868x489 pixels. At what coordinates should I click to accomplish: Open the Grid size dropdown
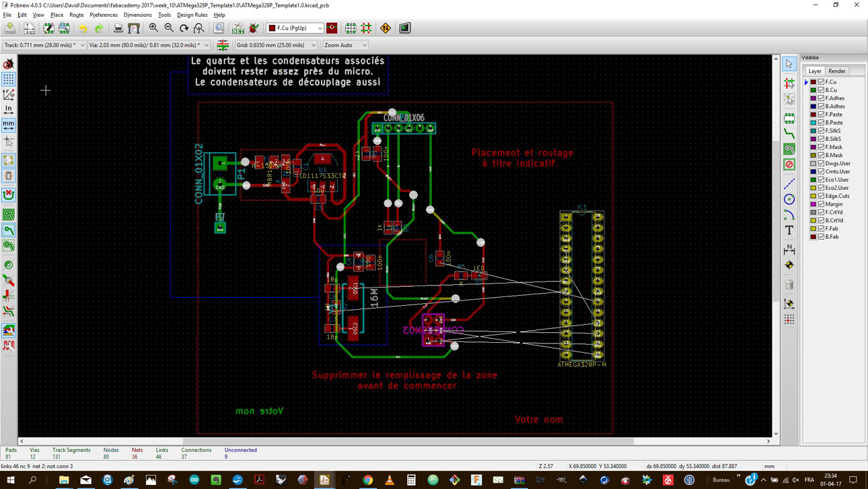coord(276,45)
